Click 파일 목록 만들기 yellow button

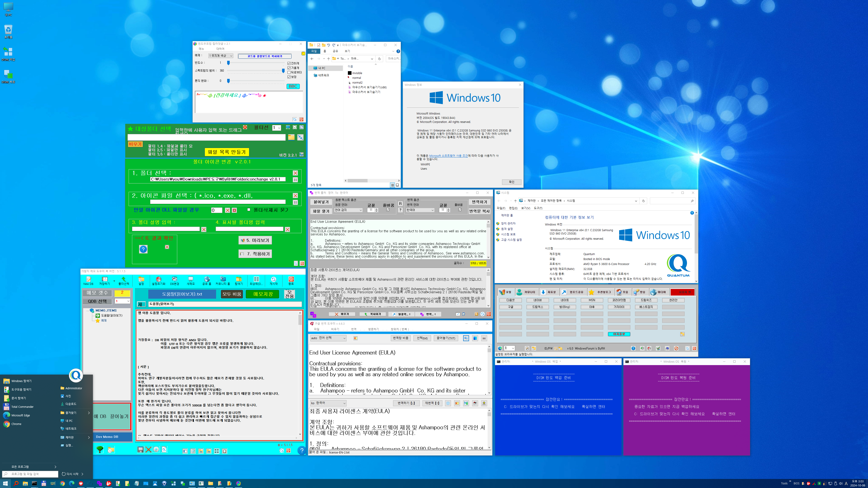[x=227, y=152]
